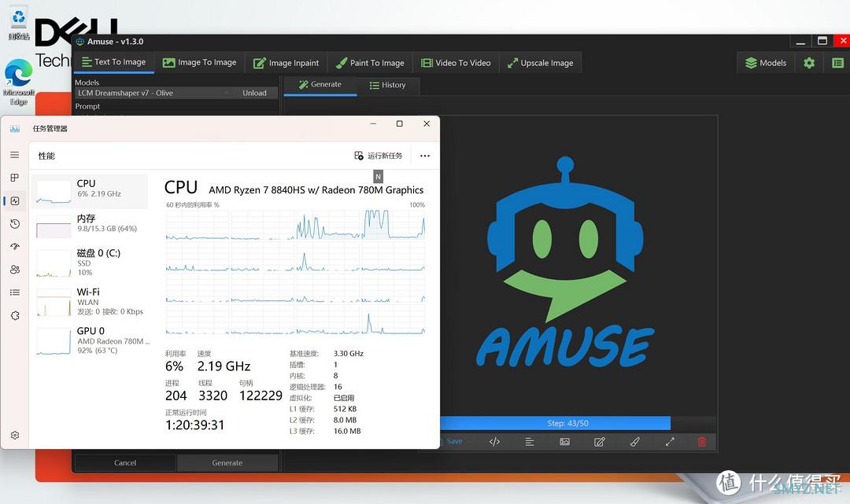Click the picture icon below the Amuse preview
The image size is (850, 504).
point(564,442)
